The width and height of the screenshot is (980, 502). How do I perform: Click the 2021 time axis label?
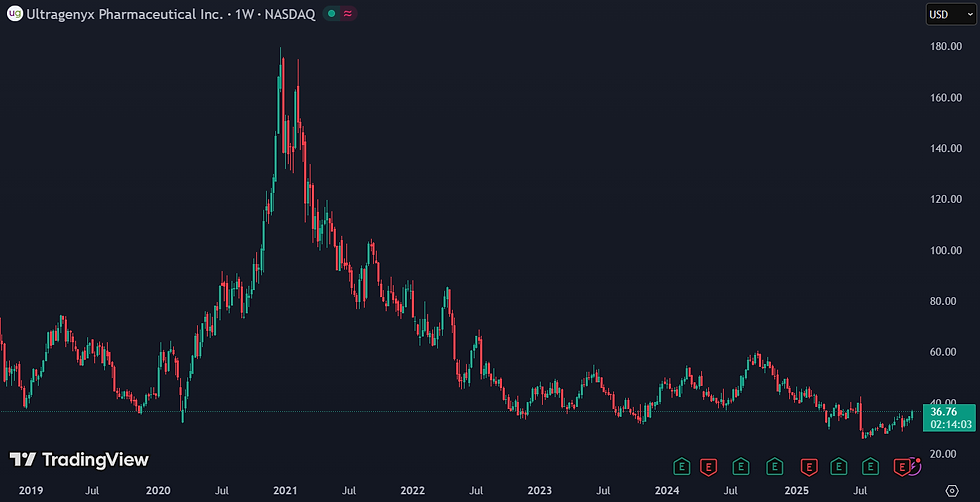285,491
